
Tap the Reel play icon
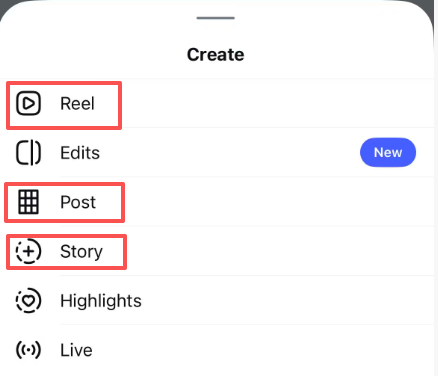coord(28,103)
